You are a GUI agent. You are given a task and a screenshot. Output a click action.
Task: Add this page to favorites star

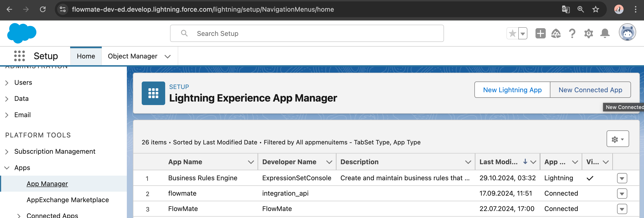coord(512,33)
